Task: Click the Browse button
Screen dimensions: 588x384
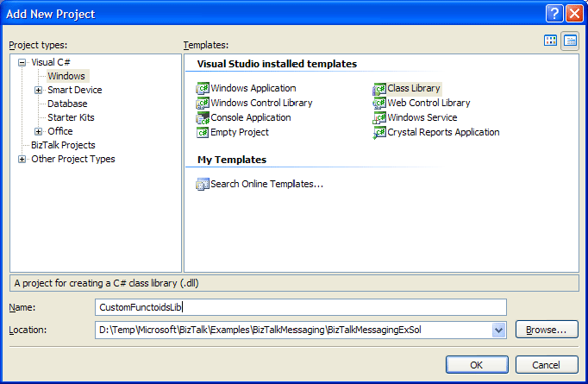Action: click(x=547, y=330)
